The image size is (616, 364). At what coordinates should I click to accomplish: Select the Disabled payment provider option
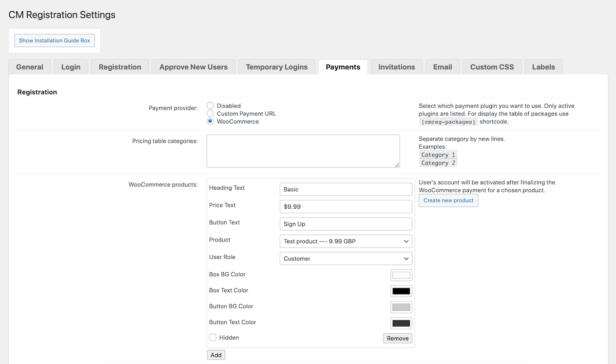click(210, 106)
